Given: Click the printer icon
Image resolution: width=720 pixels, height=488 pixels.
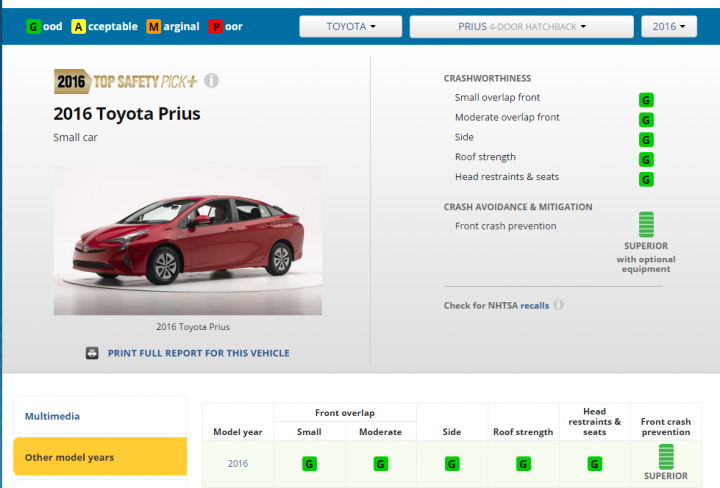Looking at the screenshot, I should click(92, 353).
